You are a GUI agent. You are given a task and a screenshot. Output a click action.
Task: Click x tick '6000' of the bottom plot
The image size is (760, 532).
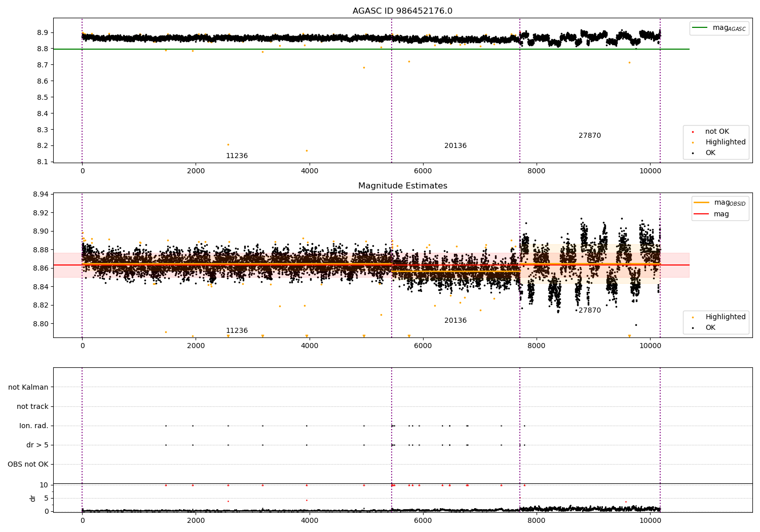[423, 520]
